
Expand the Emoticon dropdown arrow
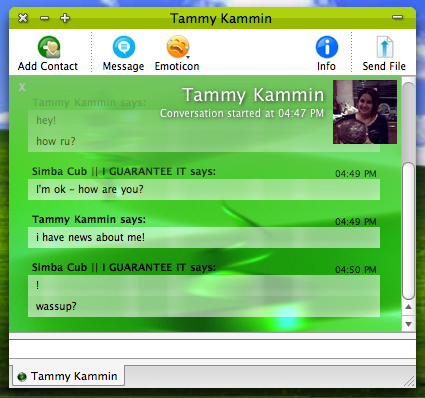[x=188, y=57]
